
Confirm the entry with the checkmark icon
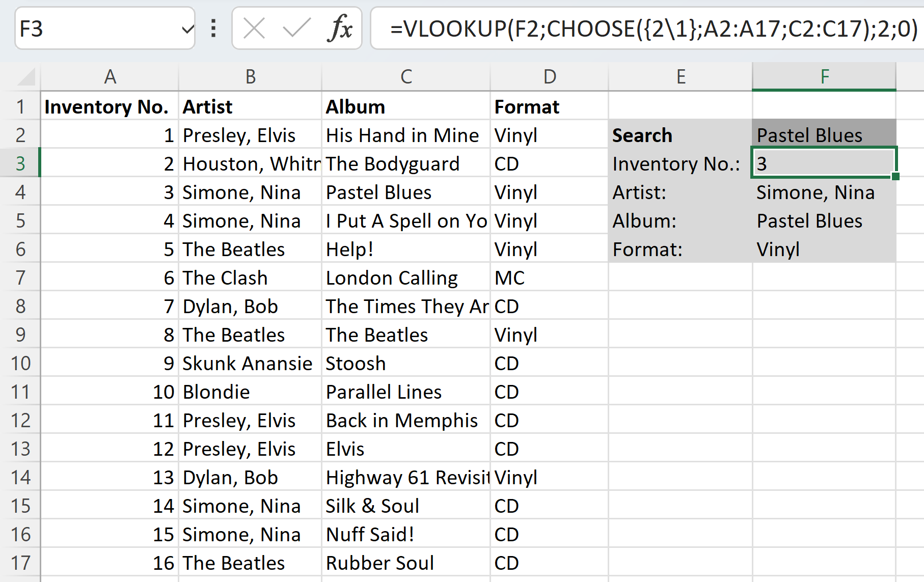click(x=296, y=28)
